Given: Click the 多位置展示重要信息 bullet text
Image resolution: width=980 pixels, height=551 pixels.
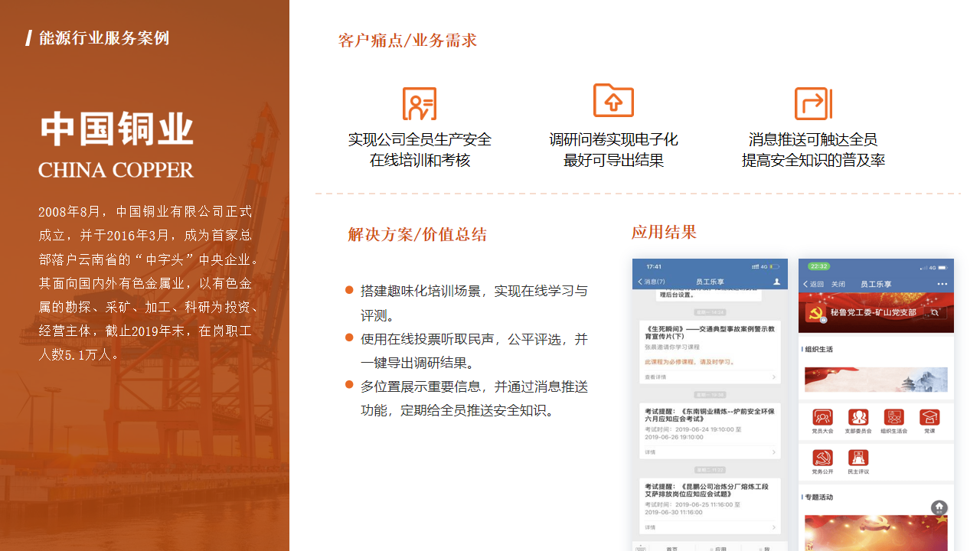Looking at the screenshot, I should click(474, 398).
